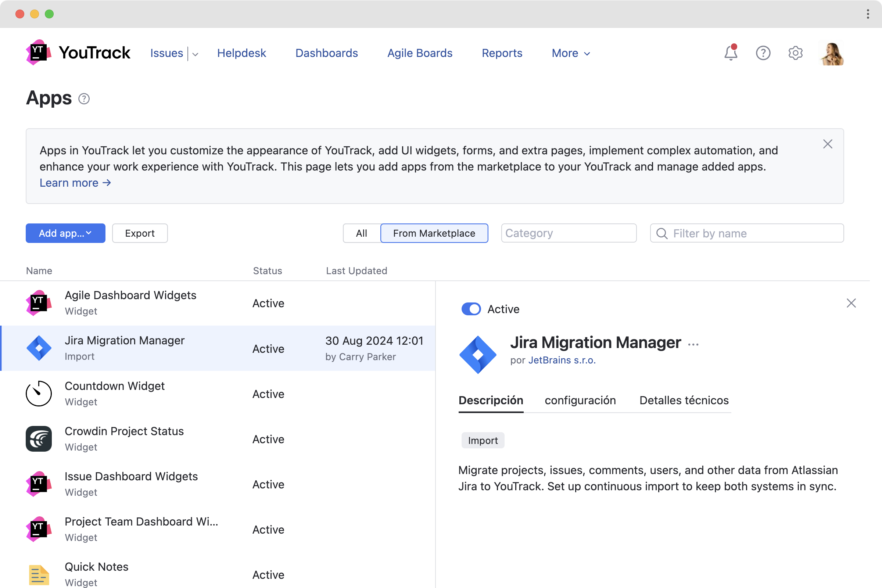Expand the Add app dropdown
Screen dimensions: 882x588
point(65,233)
